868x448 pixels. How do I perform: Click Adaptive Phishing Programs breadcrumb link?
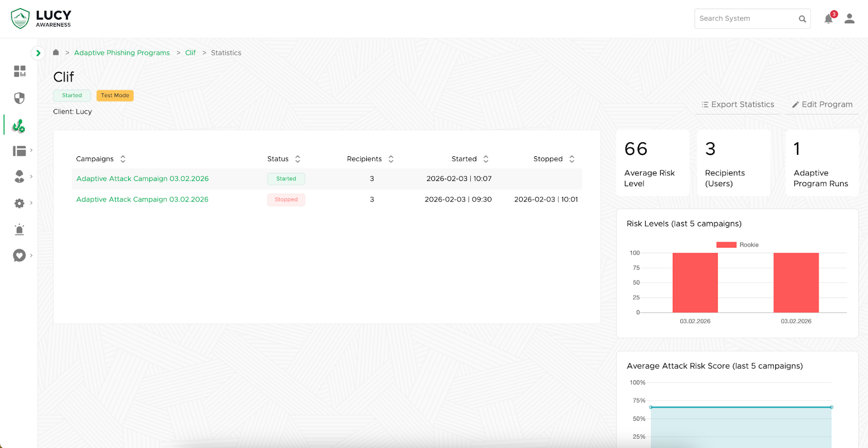tap(122, 53)
